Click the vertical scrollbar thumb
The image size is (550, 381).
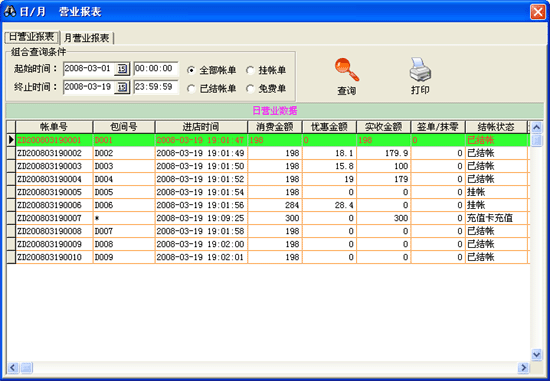(536, 140)
